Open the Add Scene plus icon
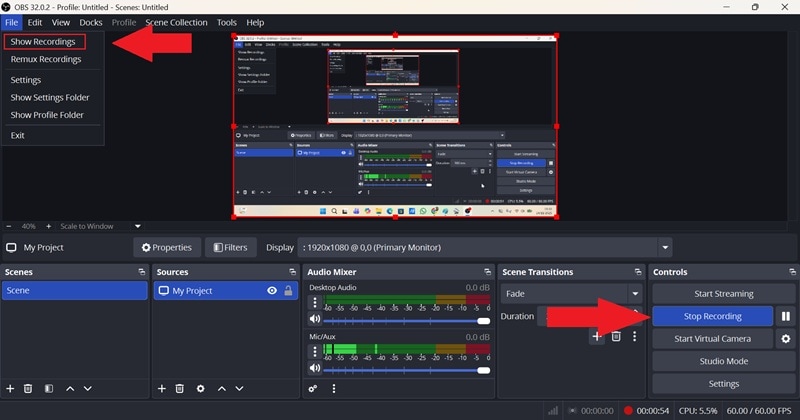Screen dimensions: 800x420 click(10, 388)
